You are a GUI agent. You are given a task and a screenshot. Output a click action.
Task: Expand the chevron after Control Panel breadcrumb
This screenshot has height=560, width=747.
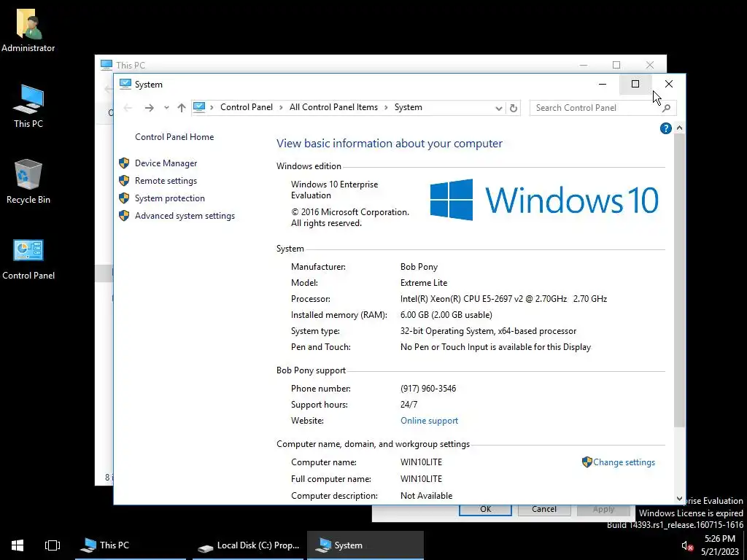click(x=281, y=108)
